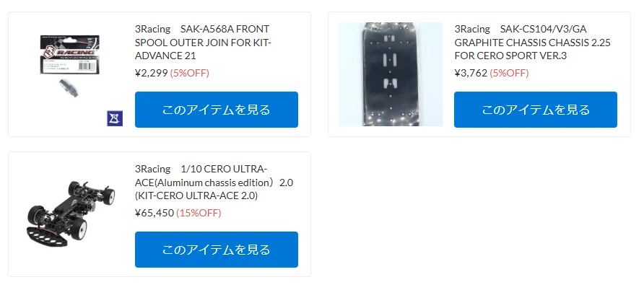Click the ¥3,762 price

471,73
